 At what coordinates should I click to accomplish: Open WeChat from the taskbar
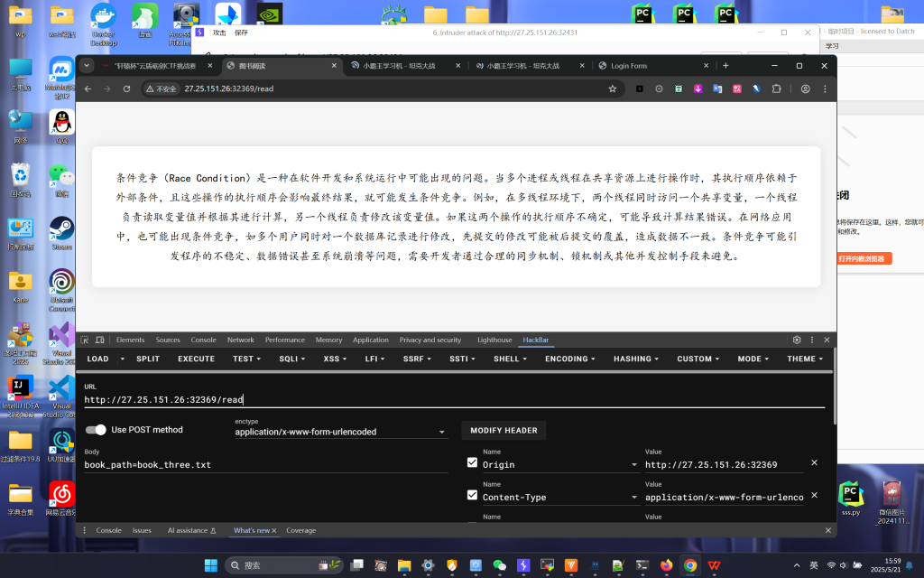coord(499,565)
